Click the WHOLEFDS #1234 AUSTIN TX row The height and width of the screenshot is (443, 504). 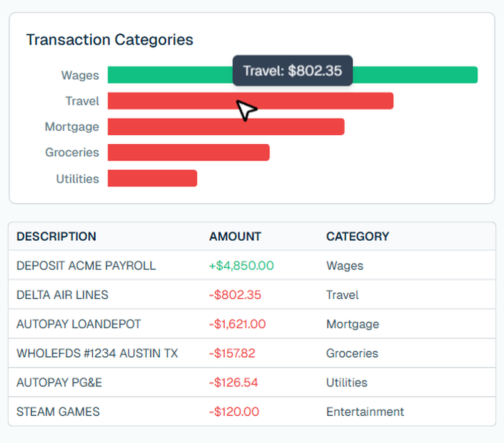[96, 353]
